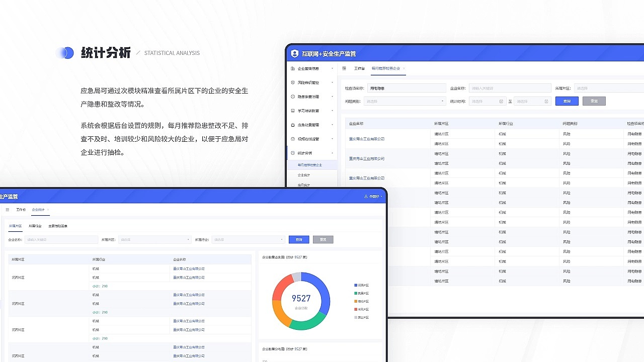Close the 每月推荐检查企业 tab
This screenshot has width=644, height=362.
[x=404, y=68]
